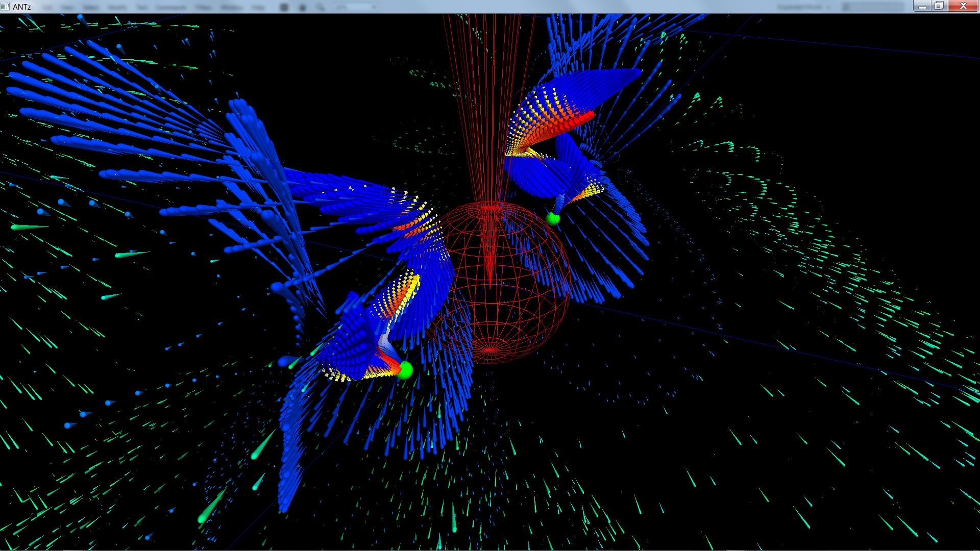Click the ANTz window title text
This screenshot has width=980, height=551.
coord(22,7)
